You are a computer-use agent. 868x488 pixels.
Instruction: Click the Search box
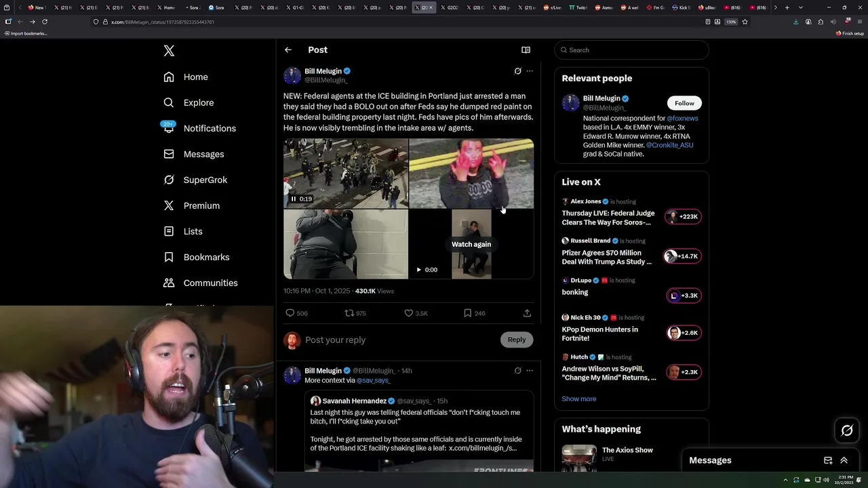pyautogui.click(x=631, y=50)
